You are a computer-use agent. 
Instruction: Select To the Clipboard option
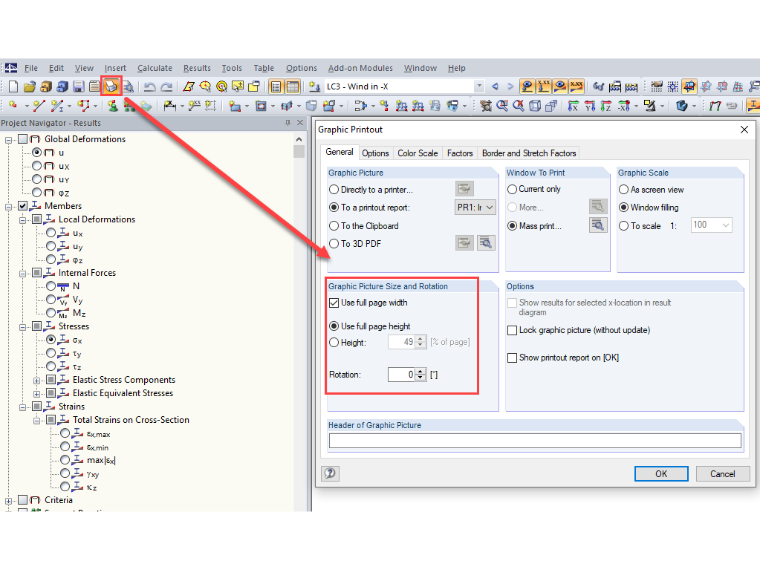pyautogui.click(x=334, y=226)
